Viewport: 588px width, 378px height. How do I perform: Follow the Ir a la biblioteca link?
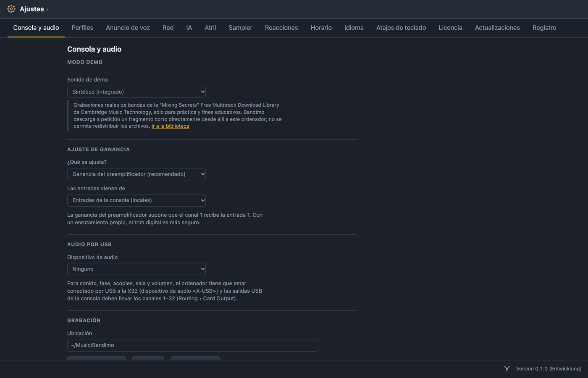(170, 126)
